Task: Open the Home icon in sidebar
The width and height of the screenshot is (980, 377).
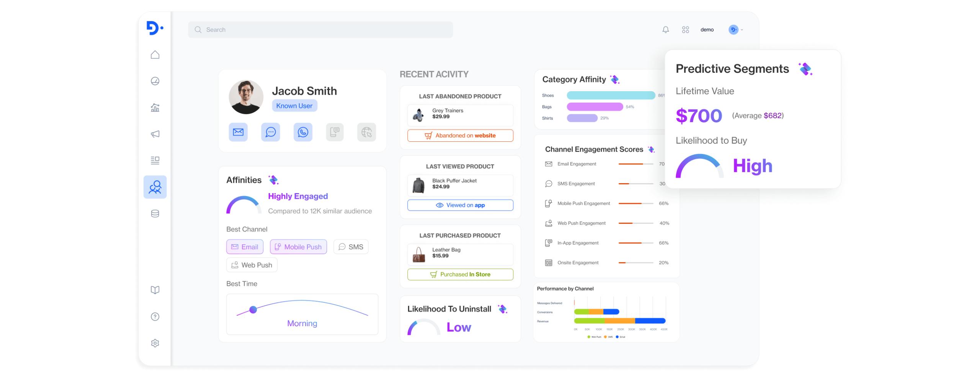Action: click(154, 54)
